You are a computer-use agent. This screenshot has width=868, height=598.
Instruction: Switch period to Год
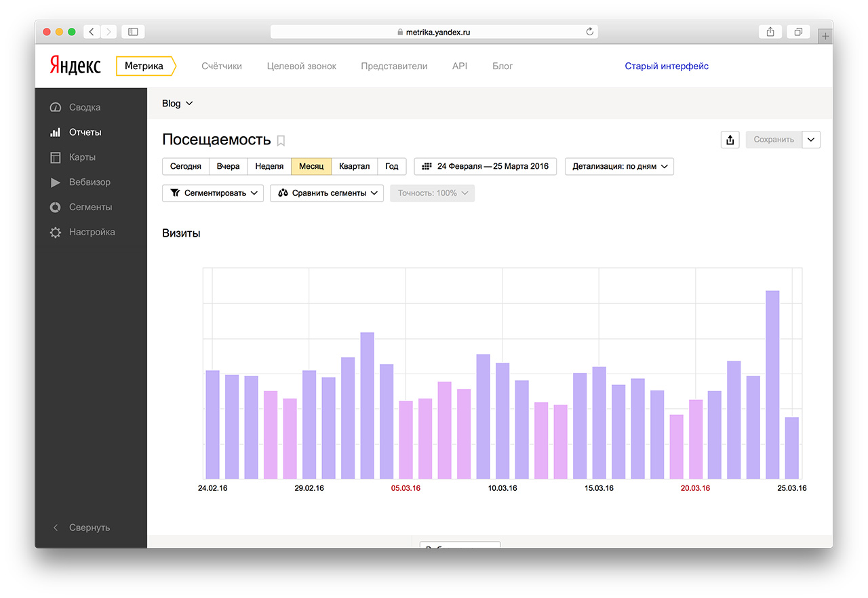click(391, 166)
